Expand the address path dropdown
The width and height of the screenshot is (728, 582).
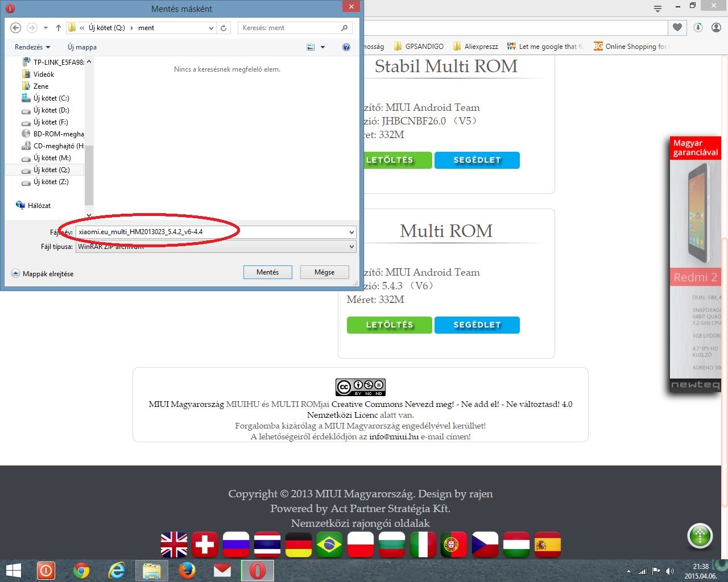tap(212, 28)
